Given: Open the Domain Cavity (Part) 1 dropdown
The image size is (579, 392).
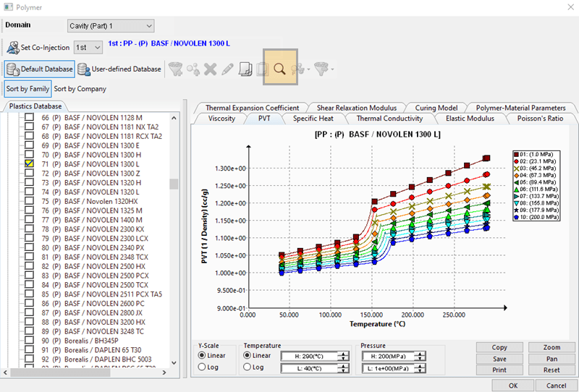Looking at the screenshot, I should tap(111, 26).
